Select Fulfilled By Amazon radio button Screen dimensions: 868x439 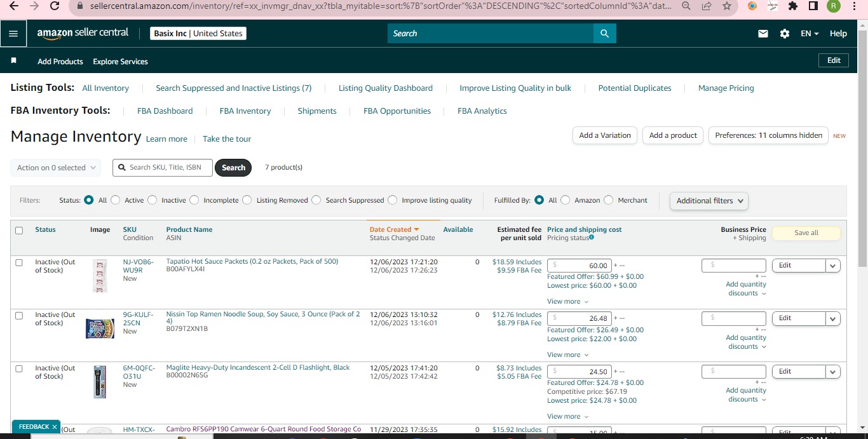click(565, 200)
